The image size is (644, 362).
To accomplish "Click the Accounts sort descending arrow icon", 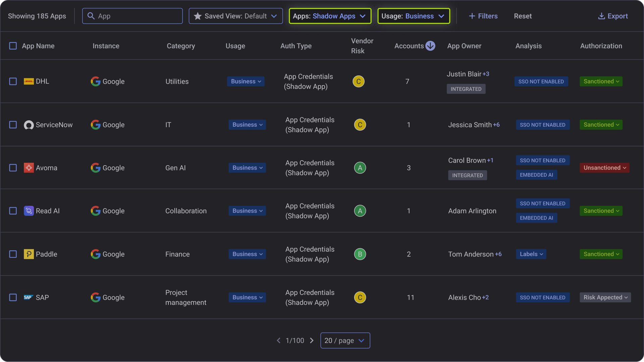I will [430, 46].
